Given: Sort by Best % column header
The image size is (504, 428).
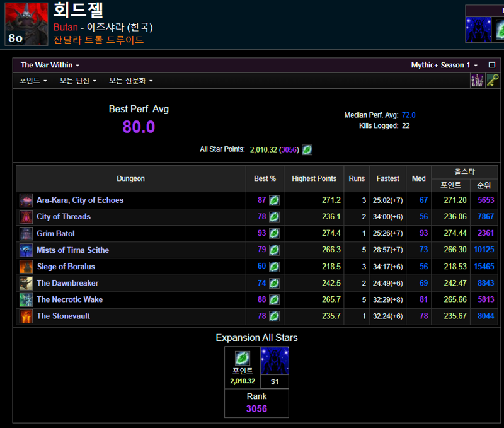Looking at the screenshot, I should (x=265, y=179).
